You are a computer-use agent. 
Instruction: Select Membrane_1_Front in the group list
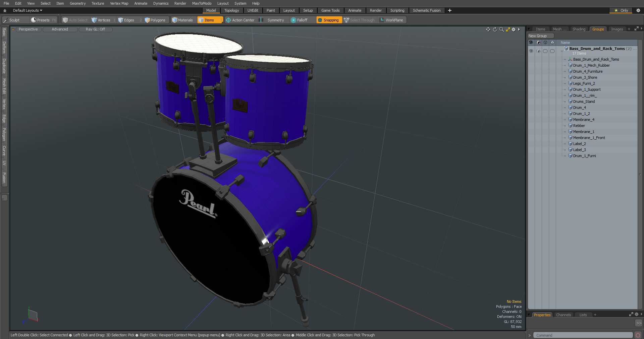click(x=589, y=138)
